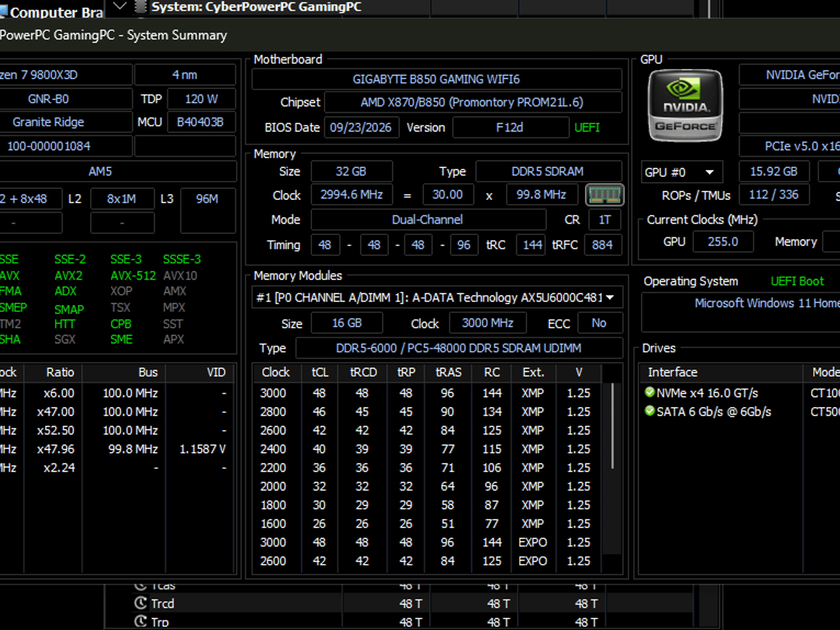The height and width of the screenshot is (630, 840).
Task: Click the memory timings table scrollbar
Action: (612, 425)
